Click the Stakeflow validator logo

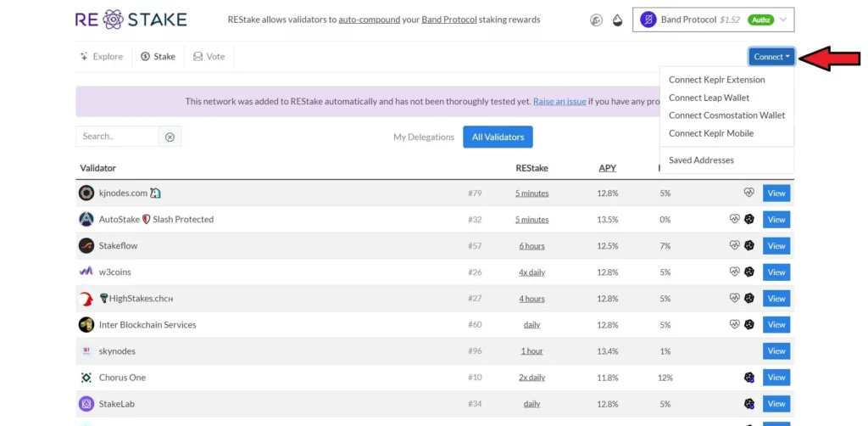[86, 246]
